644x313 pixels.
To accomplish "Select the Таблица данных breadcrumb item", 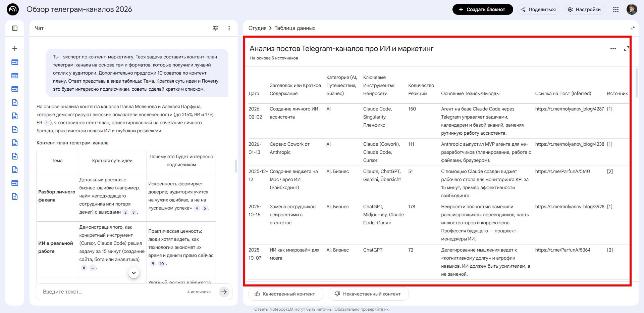I will 294,28.
